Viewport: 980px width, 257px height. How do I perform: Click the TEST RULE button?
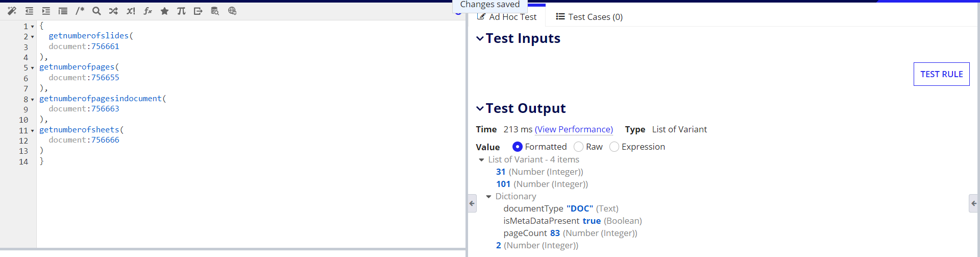click(x=941, y=74)
